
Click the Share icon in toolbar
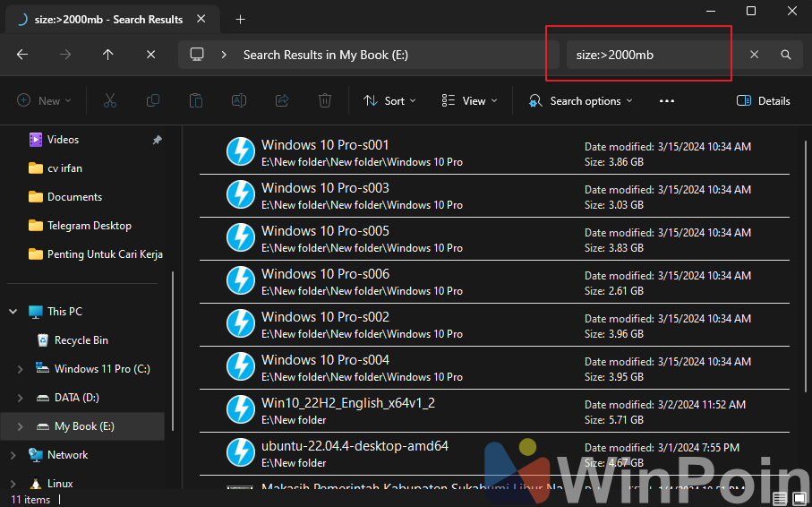click(x=282, y=100)
